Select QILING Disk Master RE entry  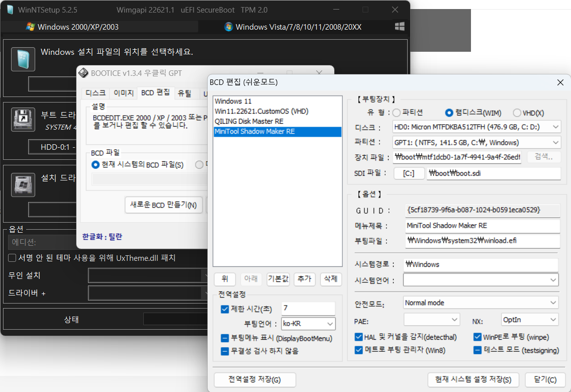pos(277,121)
